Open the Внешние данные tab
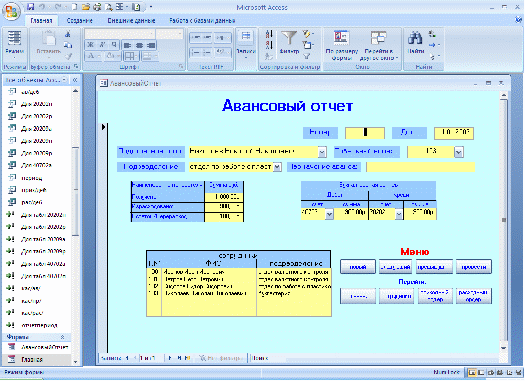Screen dimensions: 525x381 click(x=131, y=21)
